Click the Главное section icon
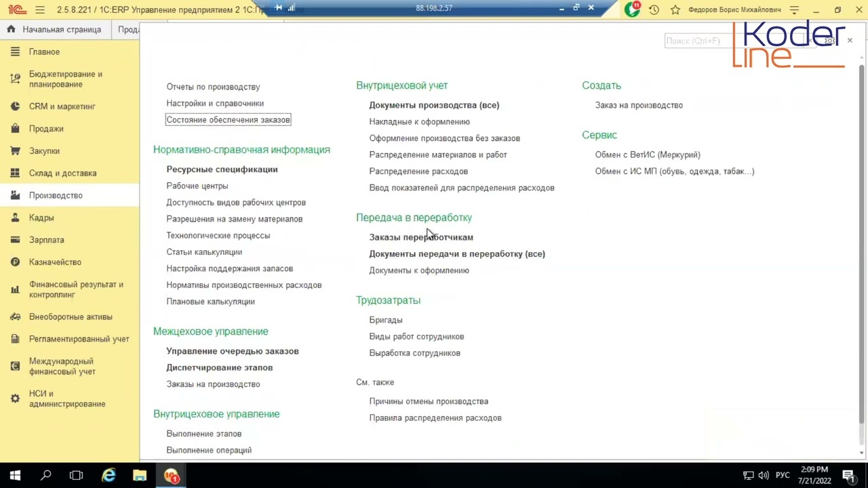Image resolution: width=868 pixels, height=488 pixels. point(15,52)
